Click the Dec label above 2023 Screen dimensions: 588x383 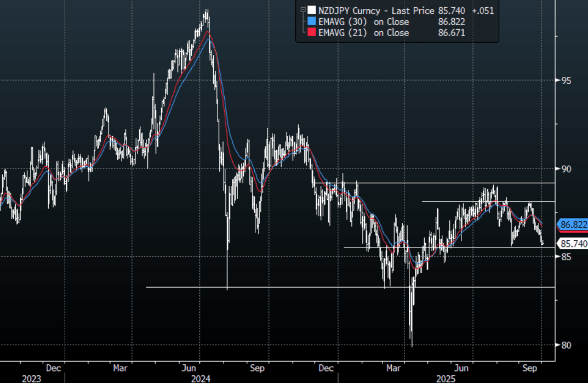pos(53,368)
